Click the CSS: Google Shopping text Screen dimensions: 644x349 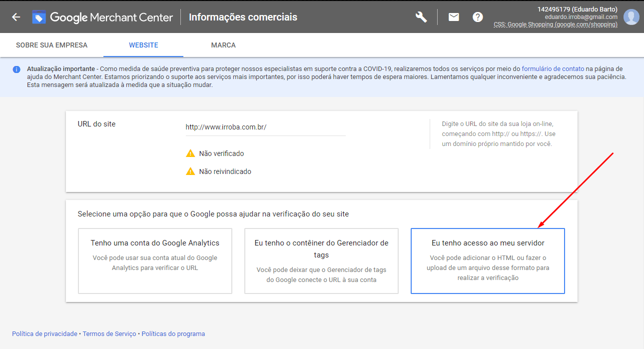click(x=555, y=24)
